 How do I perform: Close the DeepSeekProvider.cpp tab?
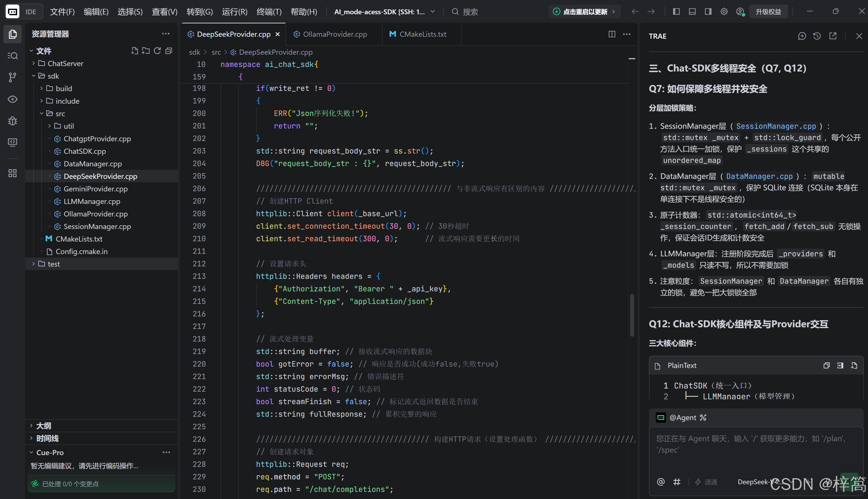tap(277, 34)
